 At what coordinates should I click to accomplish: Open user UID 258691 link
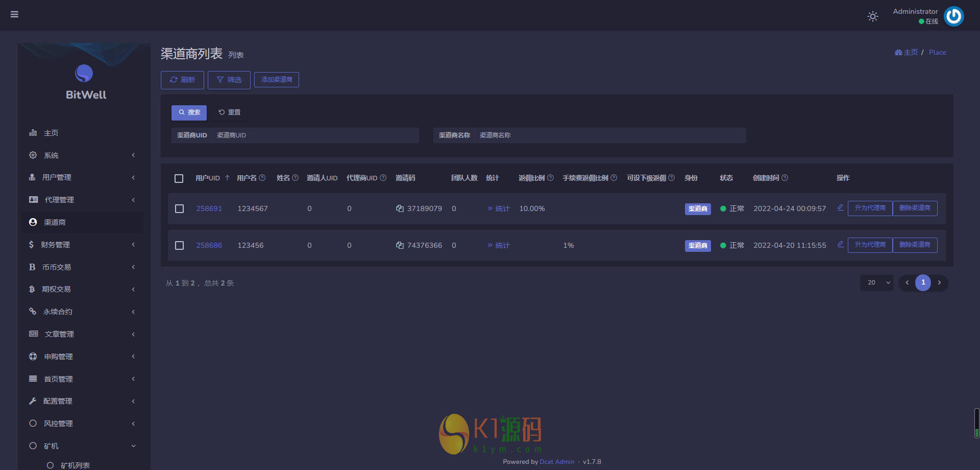[209, 208]
